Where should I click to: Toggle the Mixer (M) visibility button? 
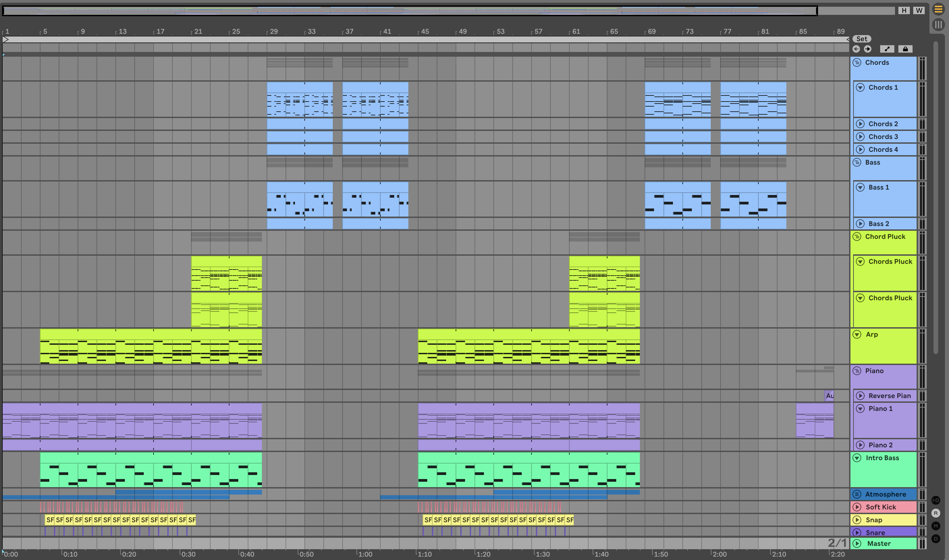(x=936, y=526)
